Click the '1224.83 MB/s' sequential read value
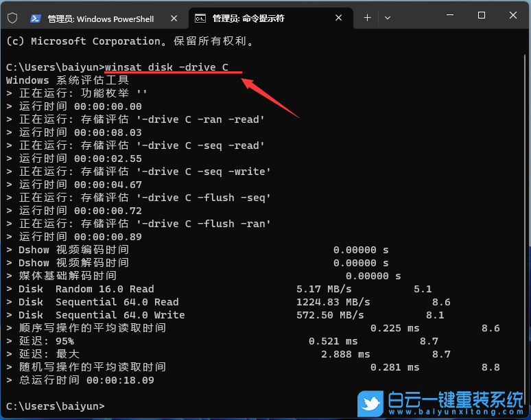 coord(333,302)
